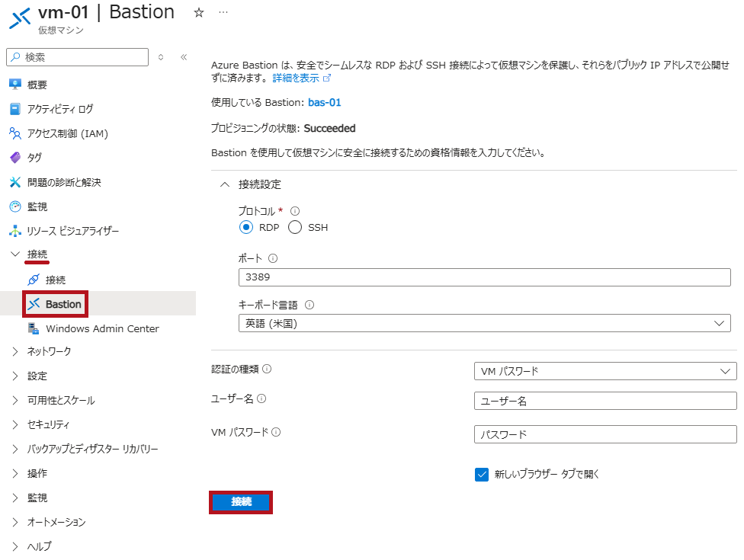Screen dimensions: 744x560
Task: Expand the 操作 group
Action: tap(15, 473)
